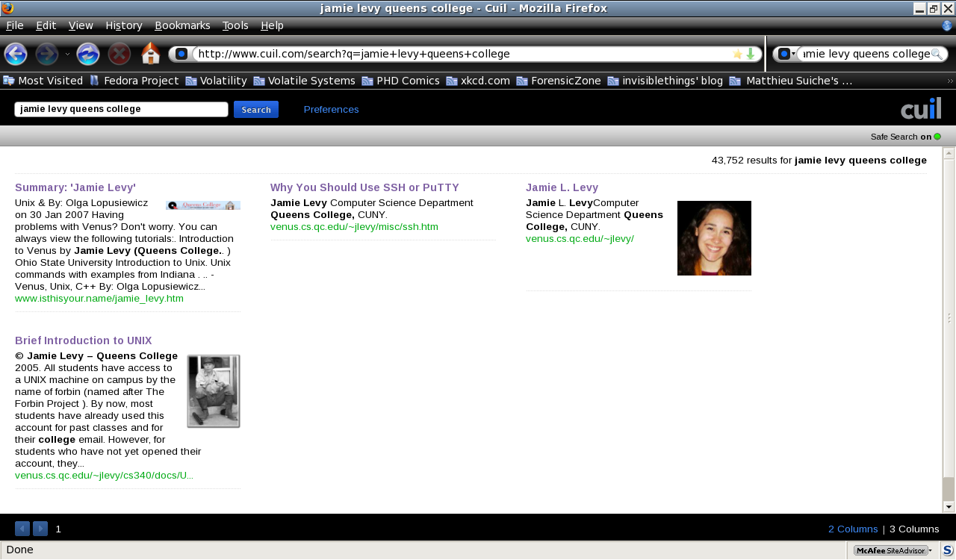
Task: Click the Jamie L. Levy portrait photo
Action: coord(714,238)
